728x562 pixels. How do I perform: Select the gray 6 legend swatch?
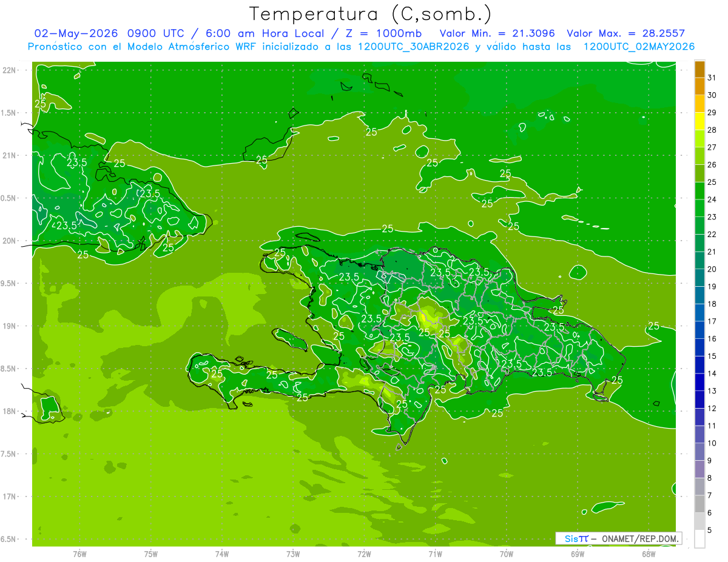pos(699,504)
